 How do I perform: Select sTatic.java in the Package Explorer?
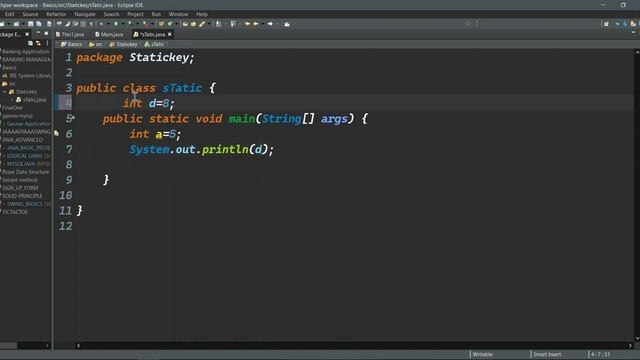[x=31, y=100]
